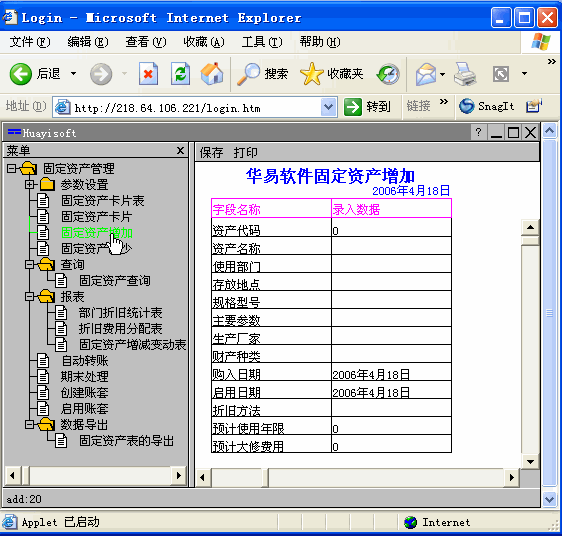Click the 打印 button
Screen dimensions: 562x536
point(246,152)
